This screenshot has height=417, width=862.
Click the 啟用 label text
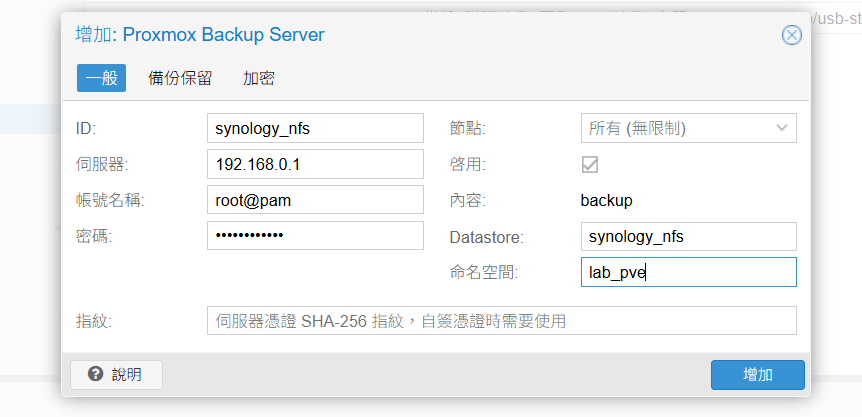(468, 164)
